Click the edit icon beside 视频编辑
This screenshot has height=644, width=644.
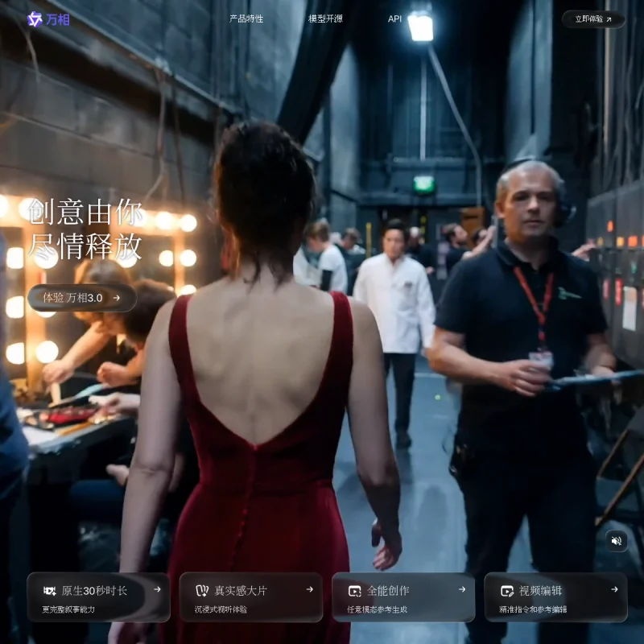point(507,591)
